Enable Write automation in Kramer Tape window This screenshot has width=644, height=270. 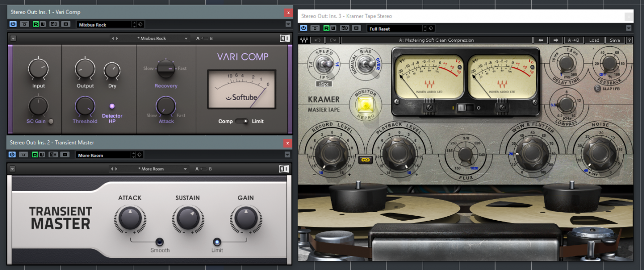point(334,29)
